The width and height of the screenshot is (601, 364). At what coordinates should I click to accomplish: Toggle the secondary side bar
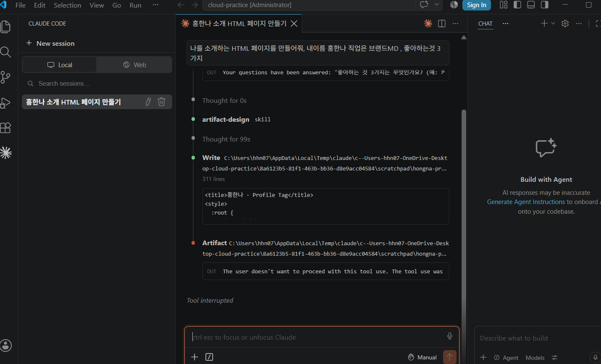545,5
